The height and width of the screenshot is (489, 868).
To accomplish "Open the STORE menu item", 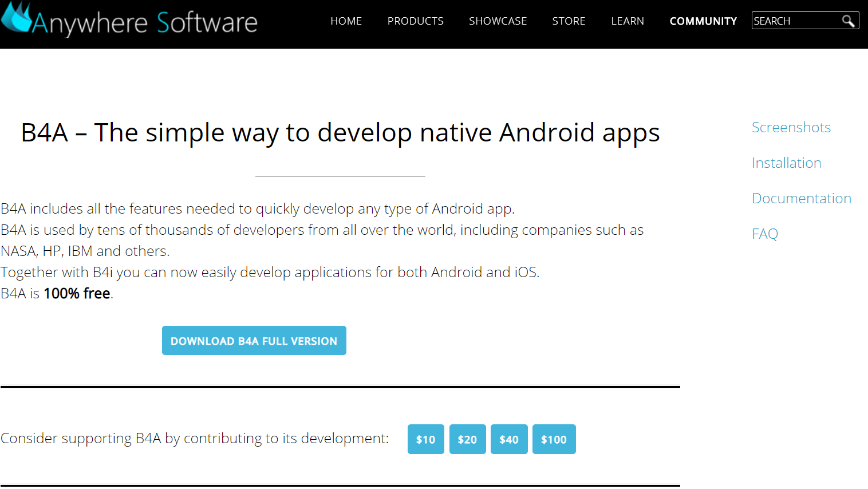I will pos(569,21).
